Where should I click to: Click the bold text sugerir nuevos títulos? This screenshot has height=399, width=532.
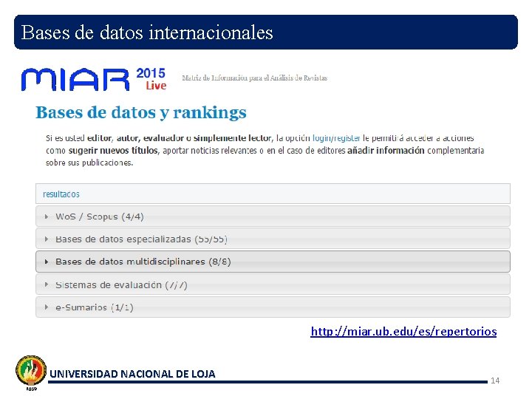113,150
